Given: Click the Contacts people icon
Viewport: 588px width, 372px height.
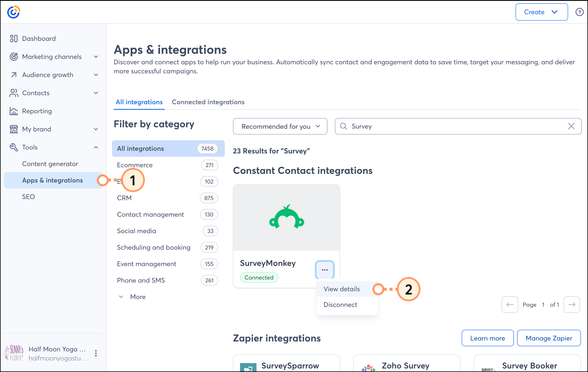Looking at the screenshot, I should coord(14,93).
